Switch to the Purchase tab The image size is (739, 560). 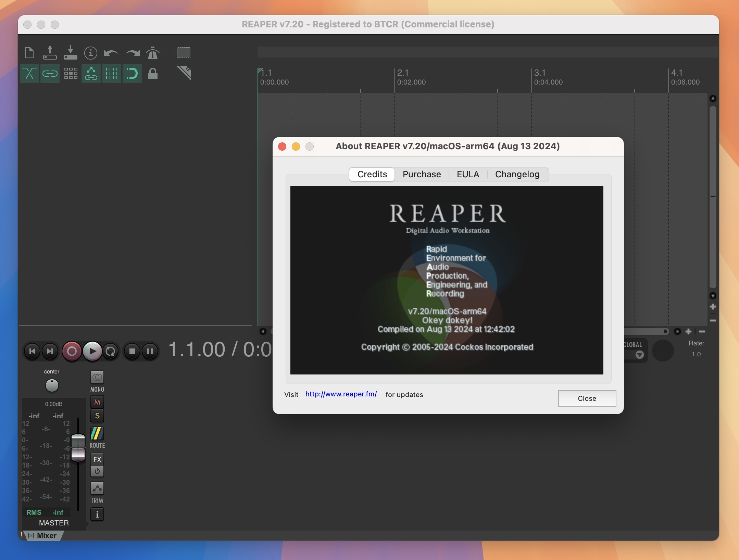pos(422,174)
